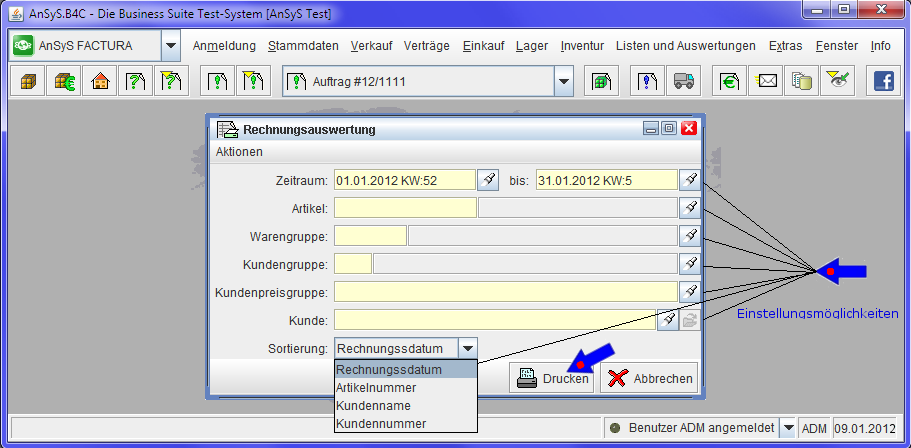Screen dimensions: 911x448
Task: Choose Artikelnummer from the sorting list
Action: click(x=377, y=387)
